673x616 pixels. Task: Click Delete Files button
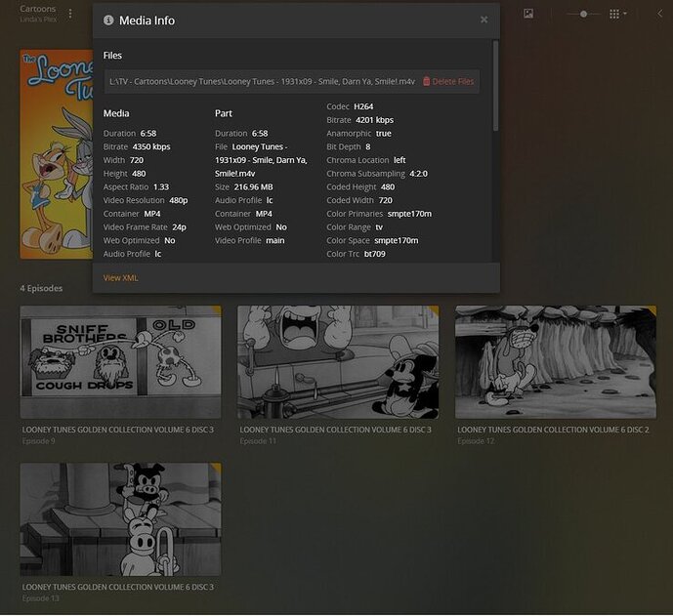coord(448,81)
